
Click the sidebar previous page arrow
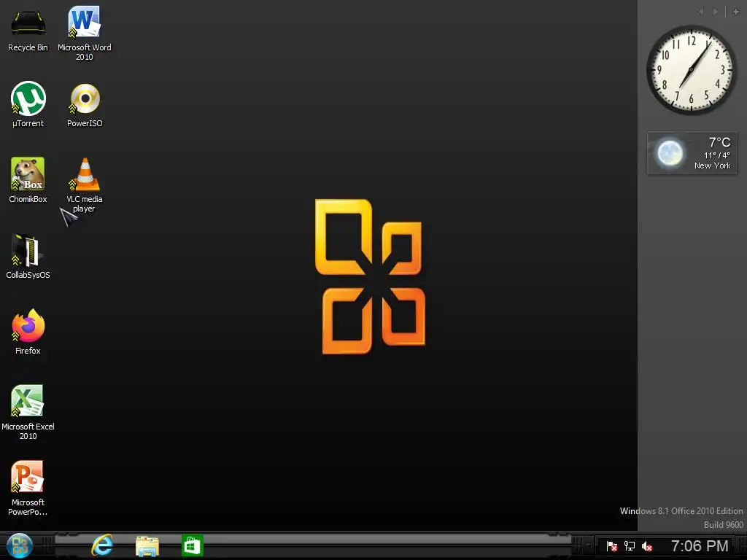(x=701, y=12)
